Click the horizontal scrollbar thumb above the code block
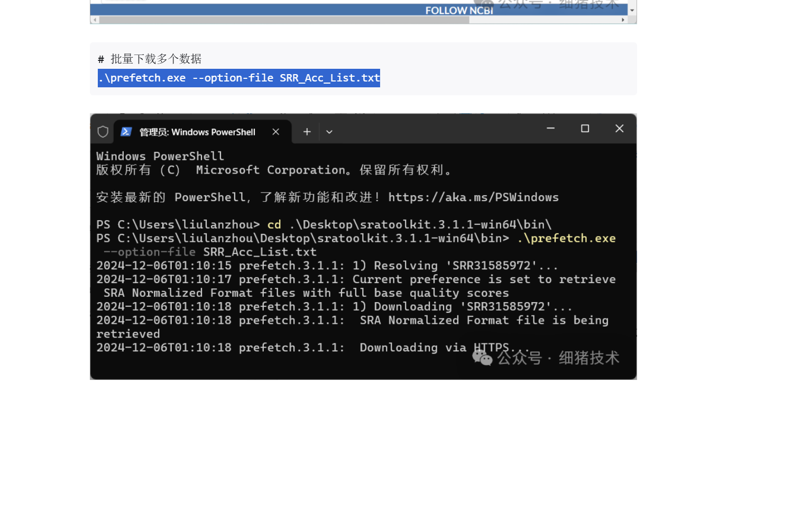Viewport: 812px width, 508px height. coord(284,20)
